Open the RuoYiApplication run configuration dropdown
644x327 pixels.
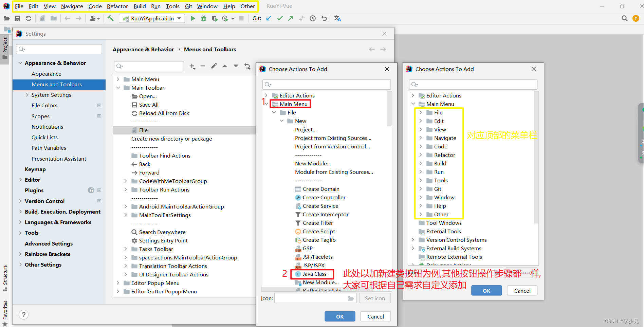[x=152, y=18]
